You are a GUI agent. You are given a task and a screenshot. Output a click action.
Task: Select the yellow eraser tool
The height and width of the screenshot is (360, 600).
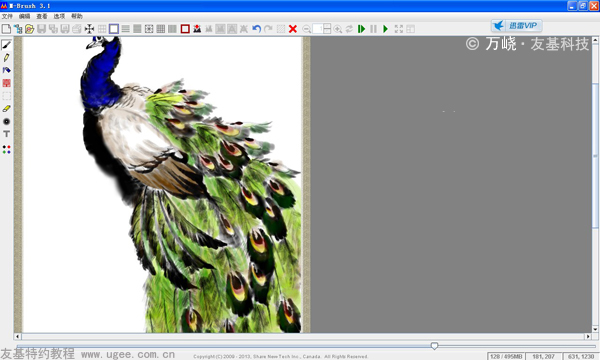7,109
